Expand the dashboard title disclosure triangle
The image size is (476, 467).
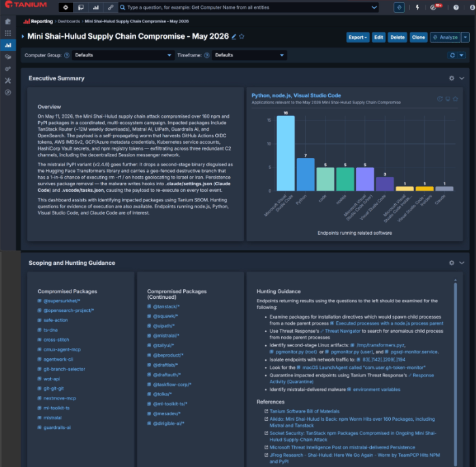22,36
